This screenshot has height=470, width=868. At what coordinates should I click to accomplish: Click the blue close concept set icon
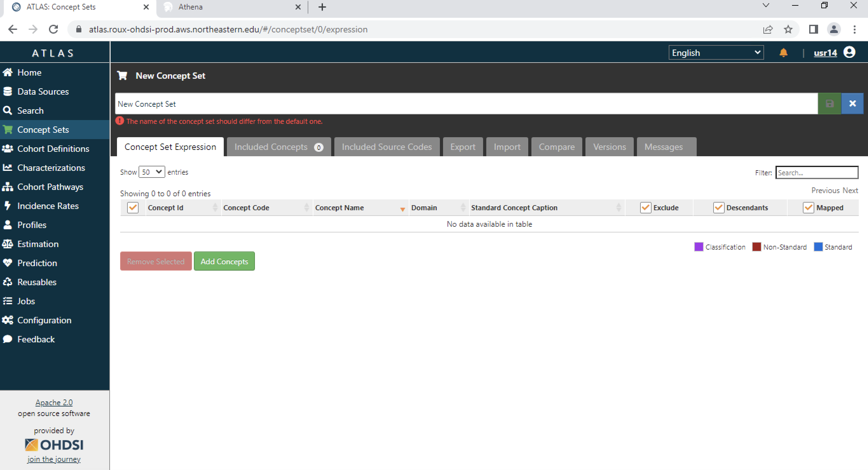pos(852,104)
